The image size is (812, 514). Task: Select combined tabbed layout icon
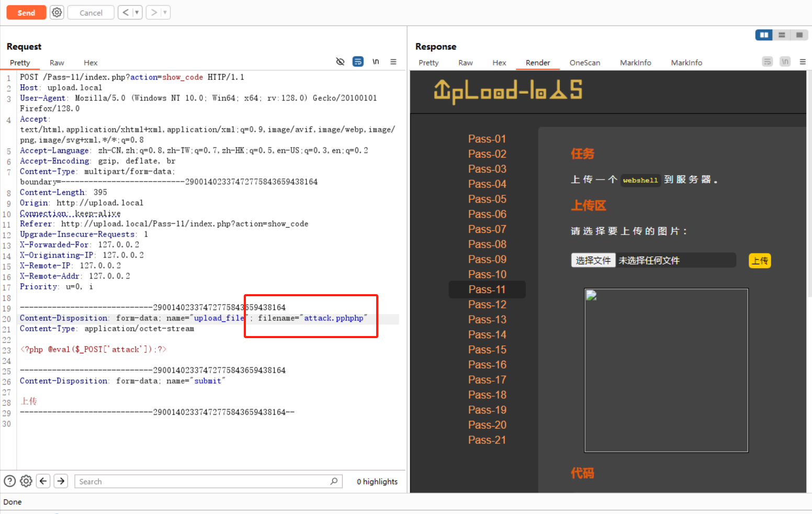[799, 35]
